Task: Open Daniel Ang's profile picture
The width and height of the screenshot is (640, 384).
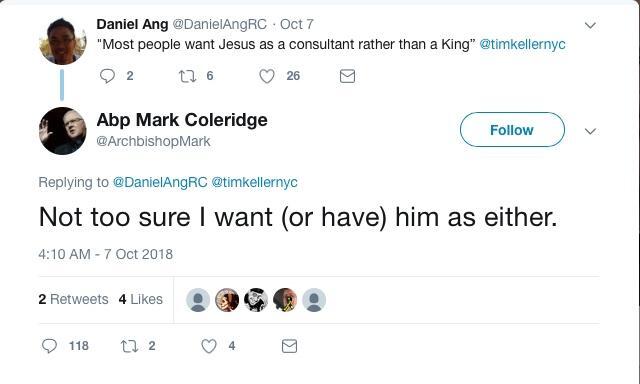Action: click(62, 41)
